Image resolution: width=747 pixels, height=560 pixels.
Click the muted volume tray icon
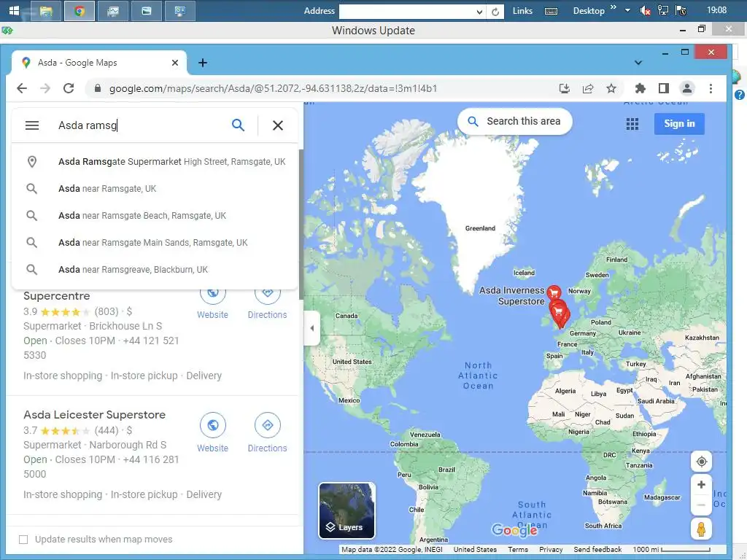tap(645, 11)
